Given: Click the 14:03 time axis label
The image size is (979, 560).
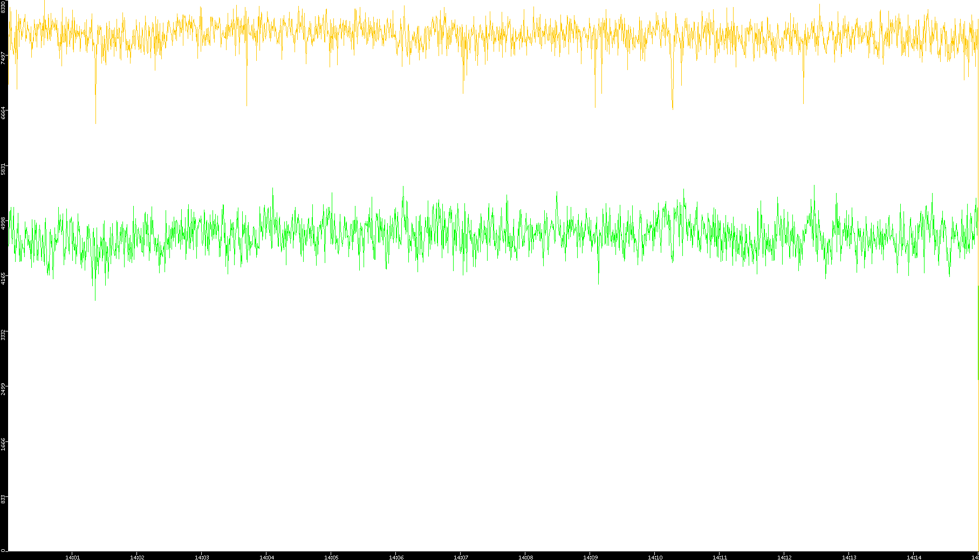Looking at the screenshot, I should pyautogui.click(x=202, y=557).
